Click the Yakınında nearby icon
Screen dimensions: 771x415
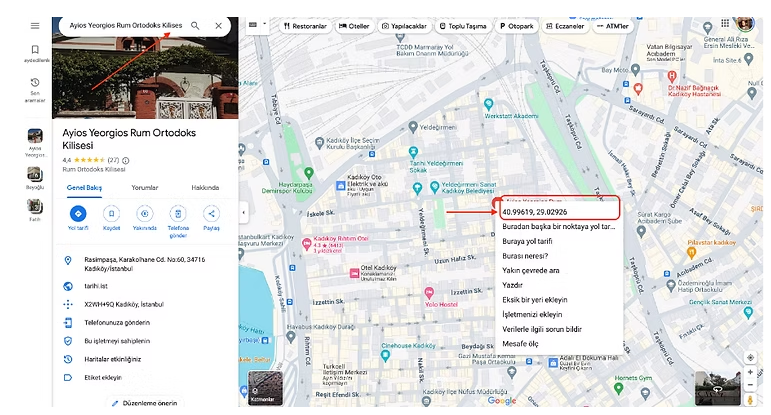145,213
